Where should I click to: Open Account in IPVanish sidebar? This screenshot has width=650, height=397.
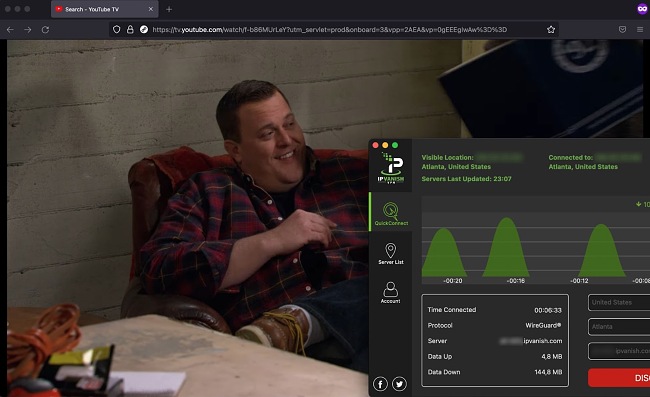pyautogui.click(x=390, y=293)
